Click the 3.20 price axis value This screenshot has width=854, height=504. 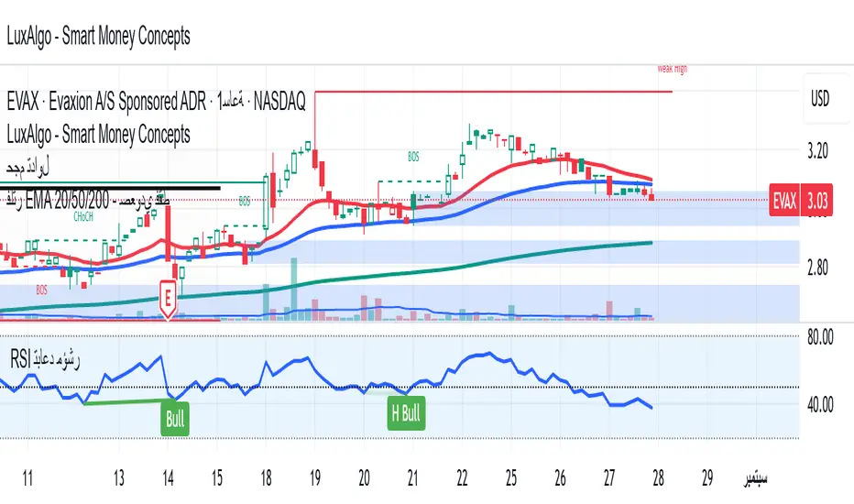pyautogui.click(x=817, y=150)
